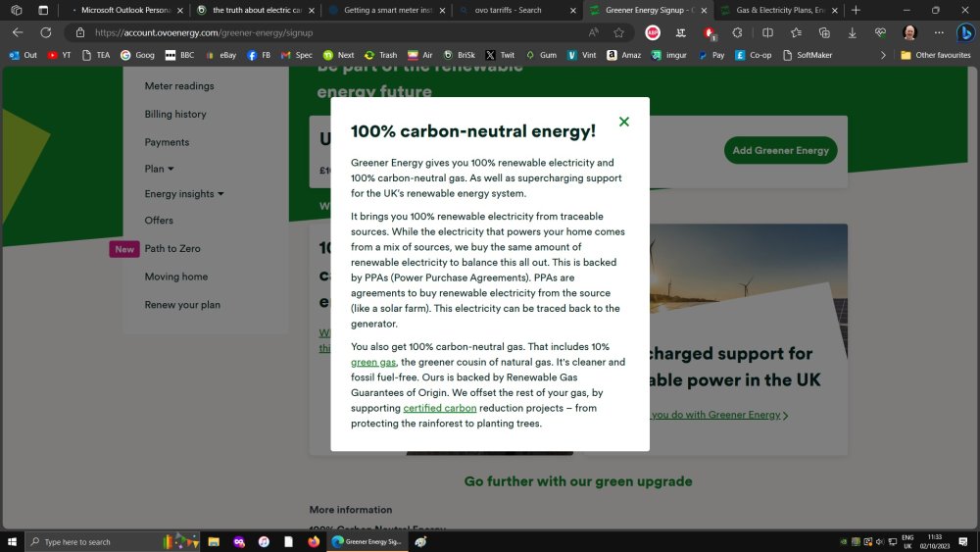
Task: Open the Bing Copilot sidebar button
Action: (x=965, y=32)
